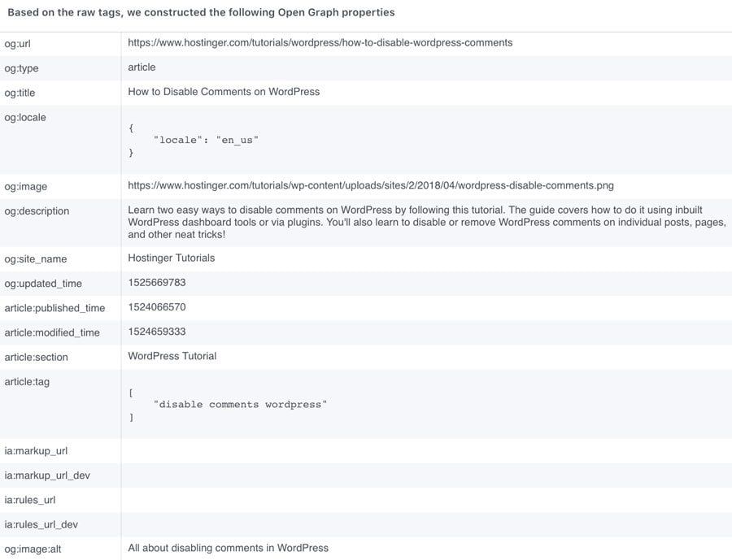
Task: Open the og:image wordpress-disable-comments.png URL
Action: [x=371, y=186]
